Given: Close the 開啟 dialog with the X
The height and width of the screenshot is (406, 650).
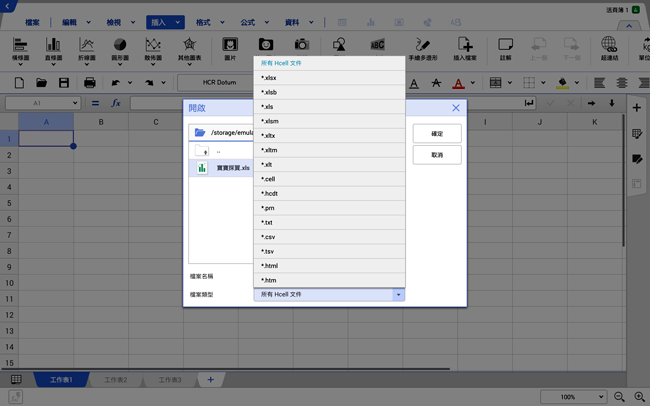Looking at the screenshot, I should pyautogui.click(x=456, y=107).
